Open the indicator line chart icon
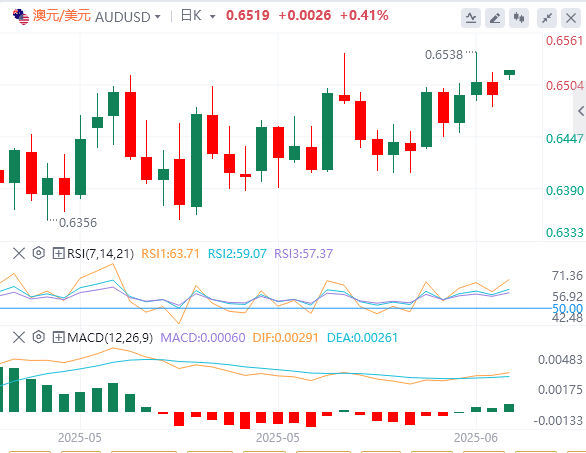Viewport: 586px width, 453px height. click(471, 18)
